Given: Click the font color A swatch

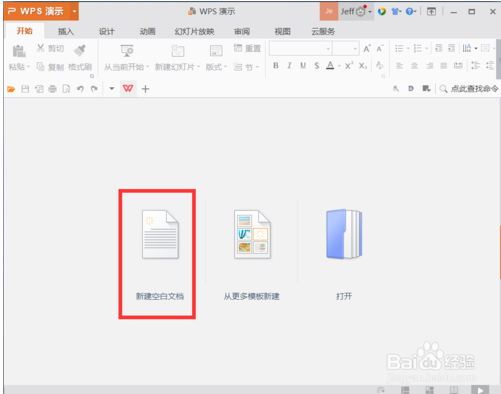Looking at the screenshot, I should 330,66.
